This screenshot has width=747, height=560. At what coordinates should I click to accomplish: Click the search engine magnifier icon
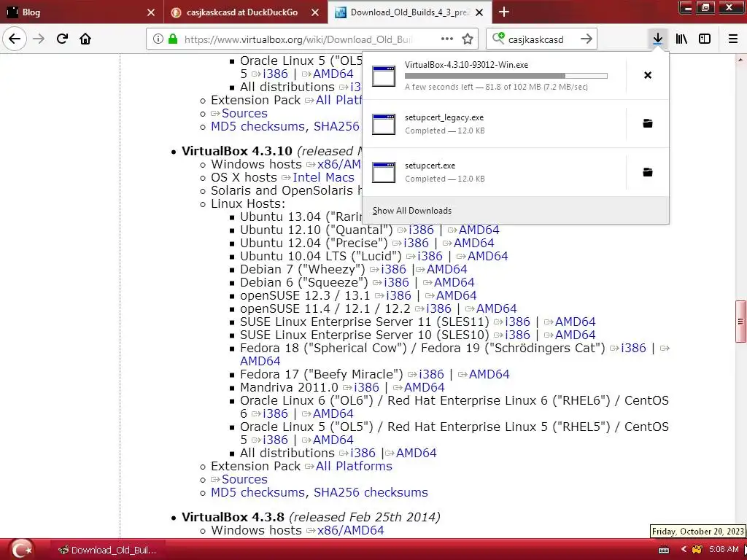[498, 38]
